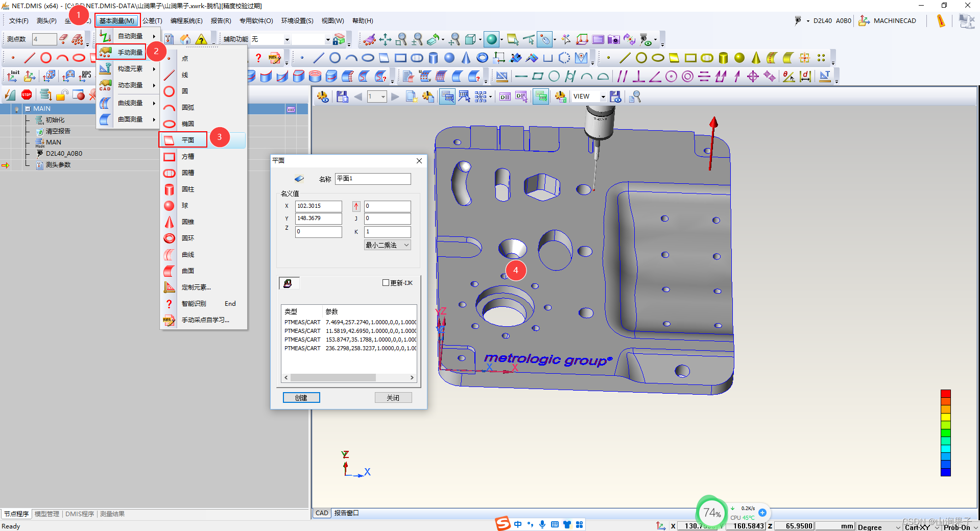The image size is (980, 531).
Task: Click the points list horizontal scrollbar
Action: click(349, 378)
